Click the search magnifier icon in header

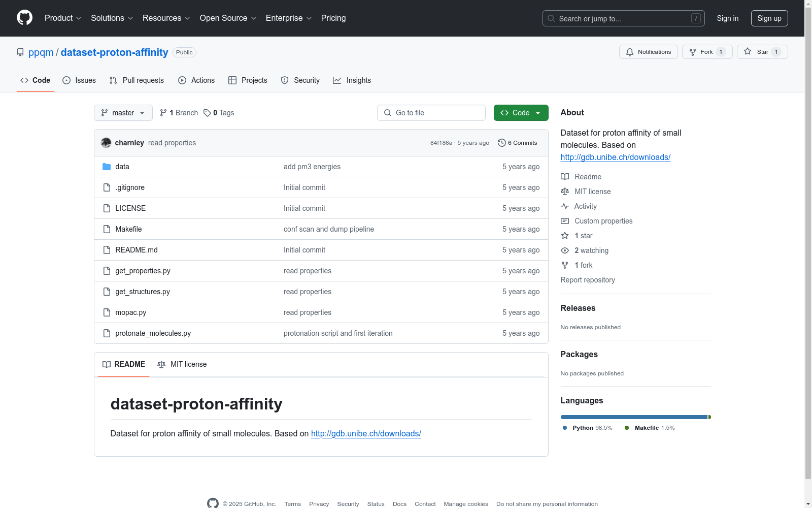(x=551, y=18)
